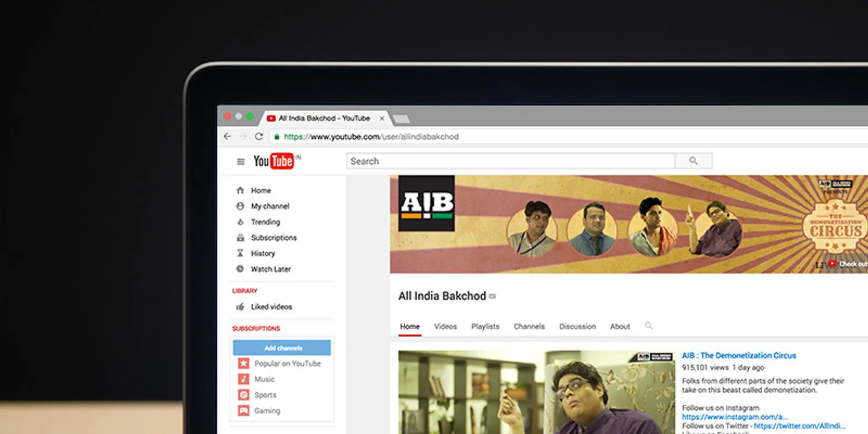Screen dimensions: 868x434
Task: Click verified badge next to All India Bakchod
Action: (492, 296)
